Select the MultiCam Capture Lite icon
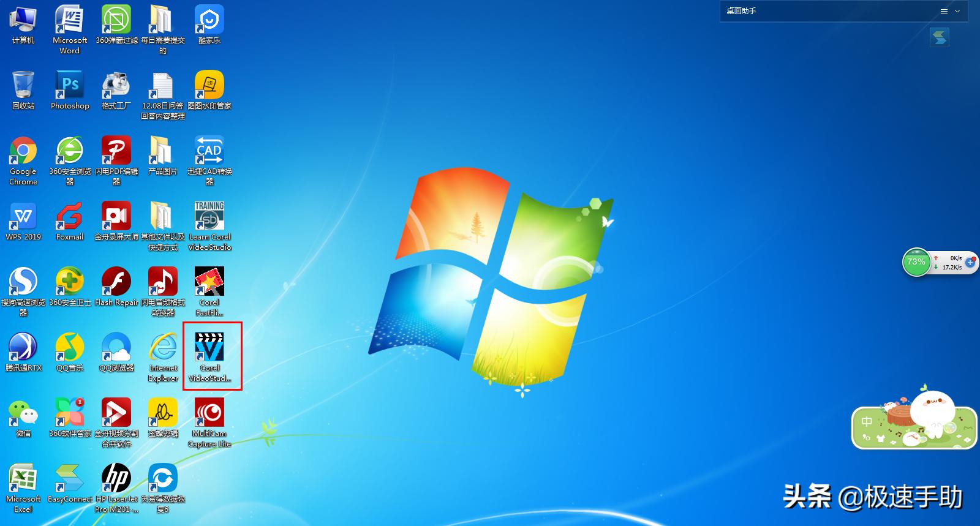 tap(209, 423)
